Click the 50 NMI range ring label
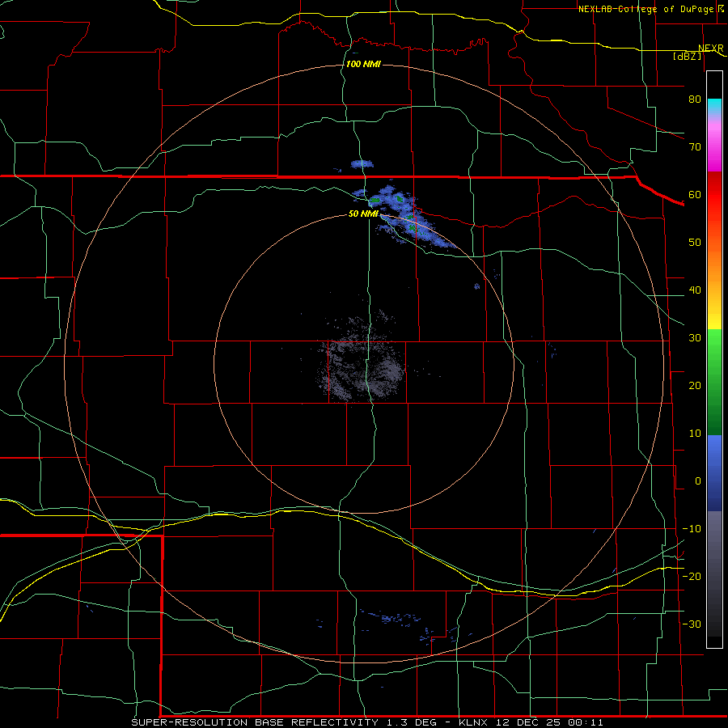 [363, 214]
